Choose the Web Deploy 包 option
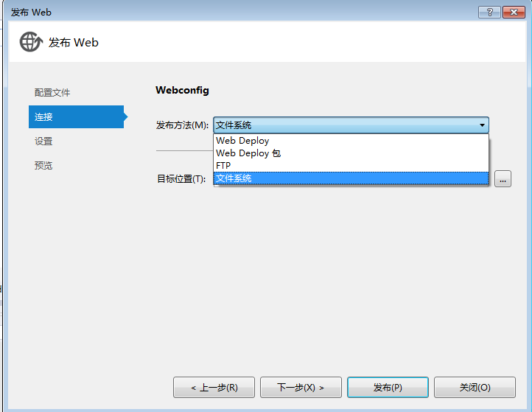This screenshot has height=412, width=532. point(351,153)
